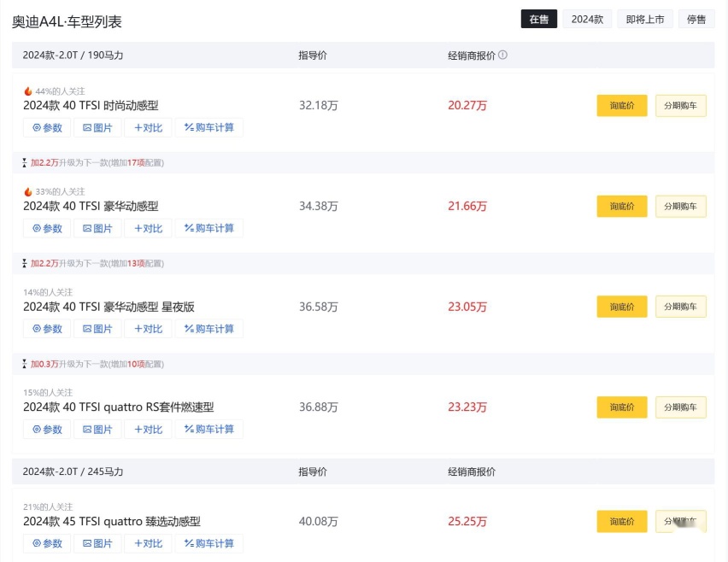The image size is (728, 562).
Task: Open 参数 for 45 TFSI quattro 臻选动感型
Action: (x=47, y=543)
